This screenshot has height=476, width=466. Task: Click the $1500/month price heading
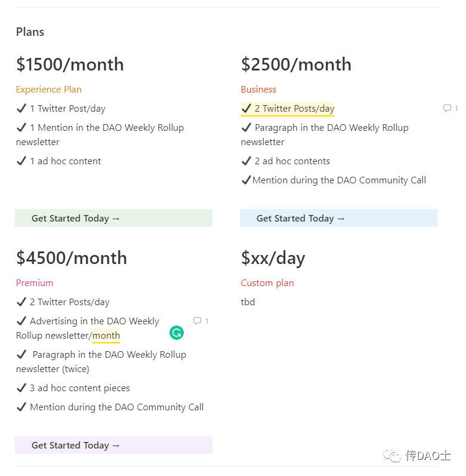click(70, 65)
